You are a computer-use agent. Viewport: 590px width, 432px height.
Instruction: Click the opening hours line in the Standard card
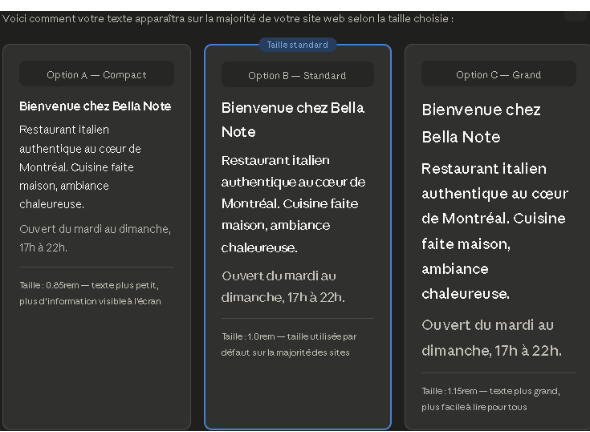(x=283, y=286)
